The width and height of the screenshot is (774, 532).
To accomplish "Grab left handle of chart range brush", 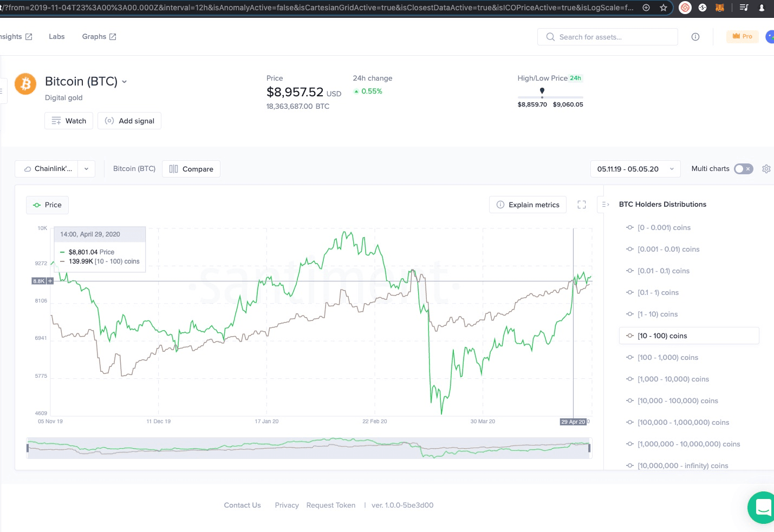I will click(x=28, y=448).
